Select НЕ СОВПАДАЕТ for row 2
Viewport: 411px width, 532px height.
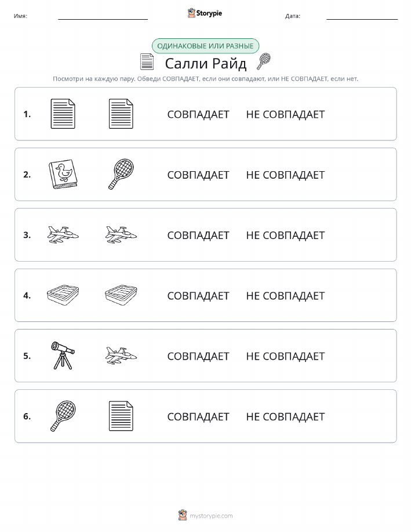(285, 175)
